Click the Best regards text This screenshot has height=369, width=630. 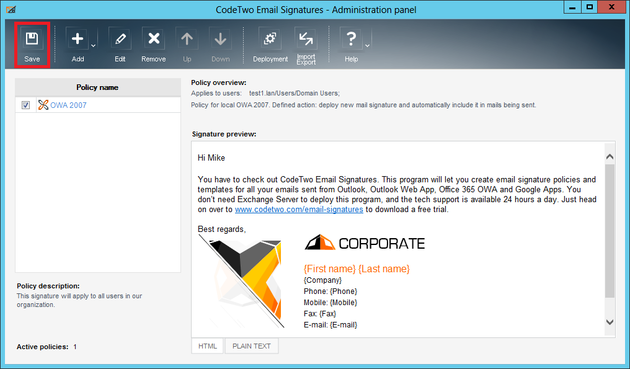tap(221, 229)
